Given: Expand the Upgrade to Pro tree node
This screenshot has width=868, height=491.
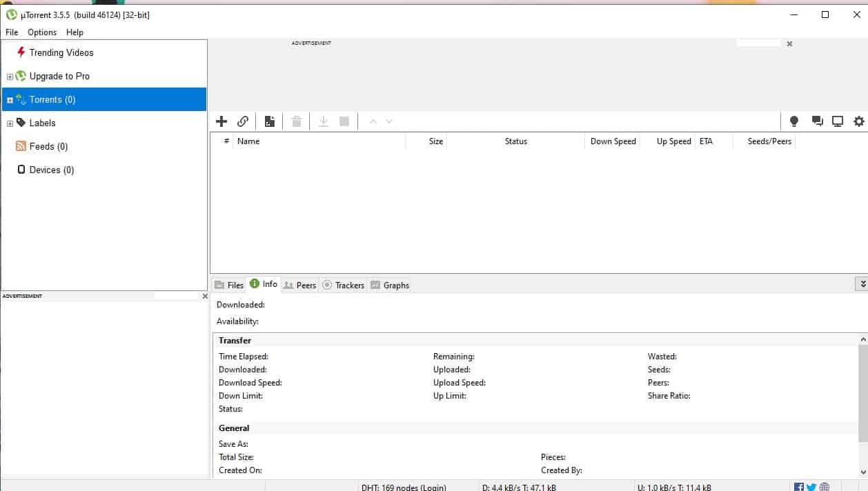Looking at the screenshot, I should (x=10, y=77).
